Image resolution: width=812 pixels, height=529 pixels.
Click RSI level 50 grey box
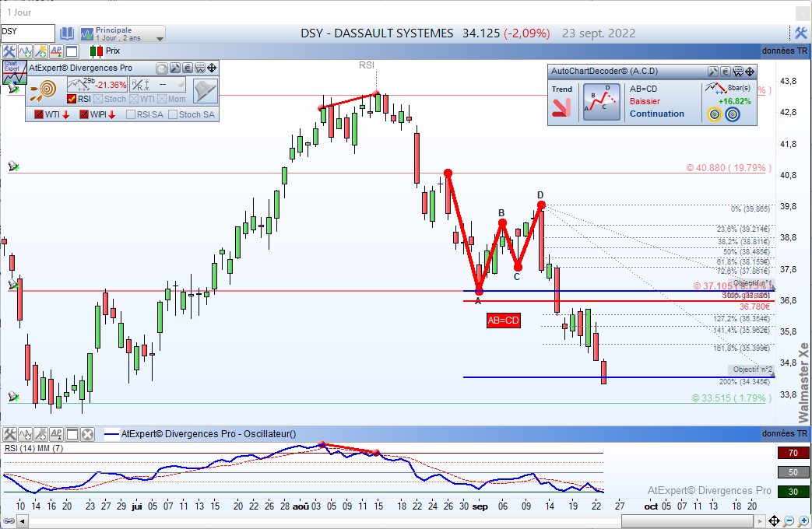click(793, 472)
